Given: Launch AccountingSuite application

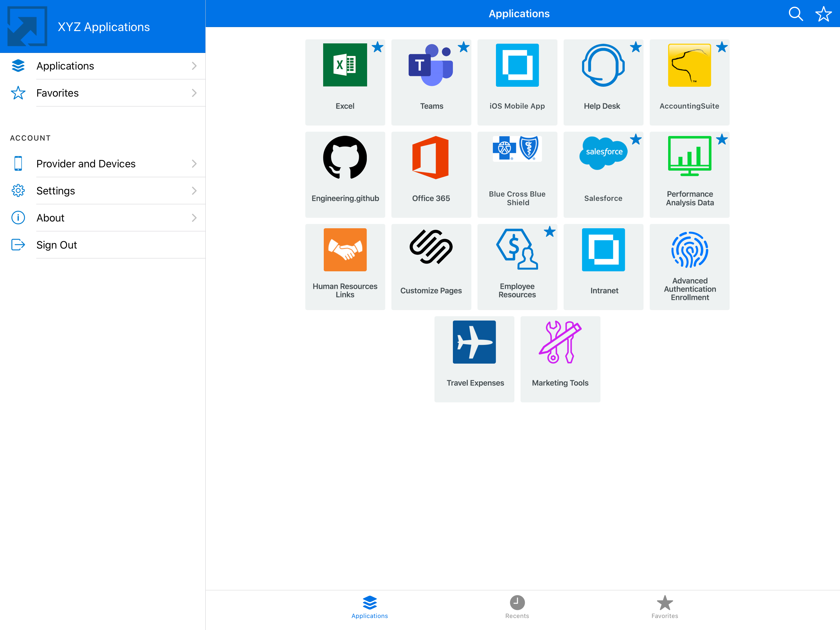Looking at the screenshot, I should coord(689,82).
